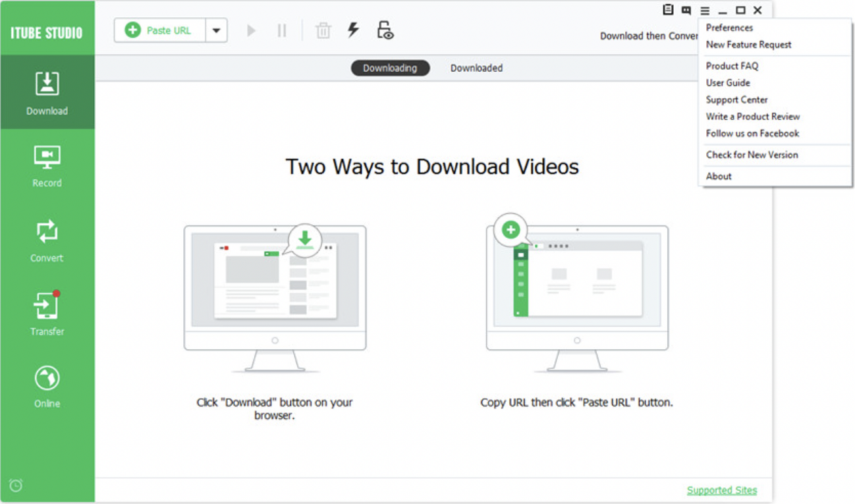Image resolution: width=855 pixels, height=504 pixels.
Task: Click the scheduler clock icon at bottom left
Action: [16, 484]
